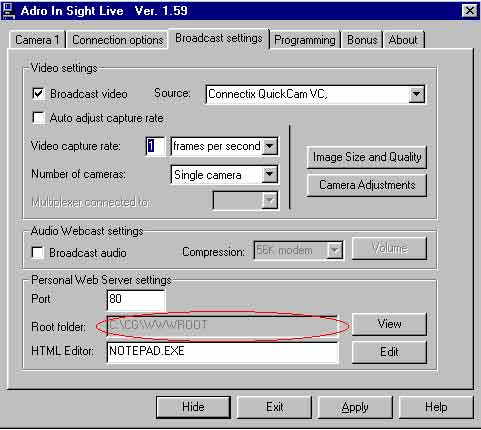Click the app icon in title bar
This screenshot has width=481, height=430.
pos(8,11)
